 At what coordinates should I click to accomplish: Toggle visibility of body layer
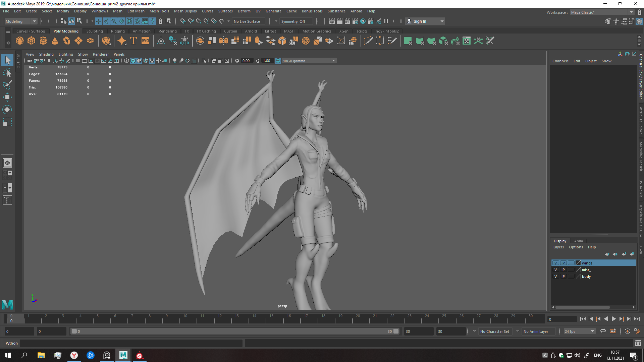[556, 277]
